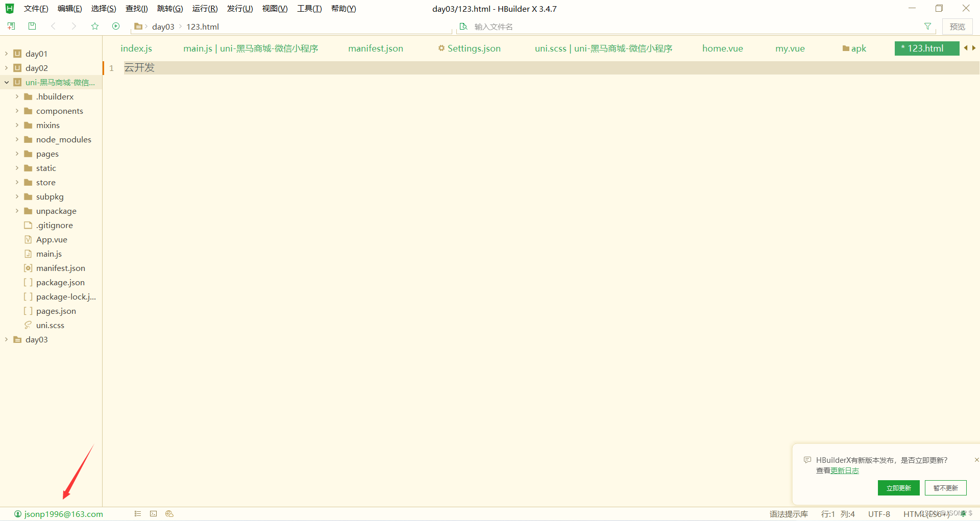Select the store folder
980x521 pixels.
pos(45,182)
